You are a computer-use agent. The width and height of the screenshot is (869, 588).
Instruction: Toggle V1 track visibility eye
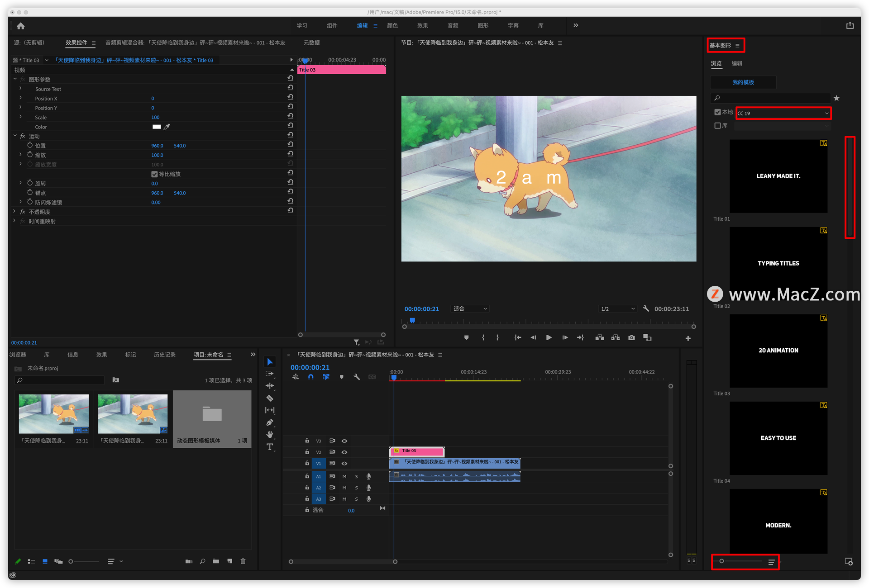click(344, 464)
